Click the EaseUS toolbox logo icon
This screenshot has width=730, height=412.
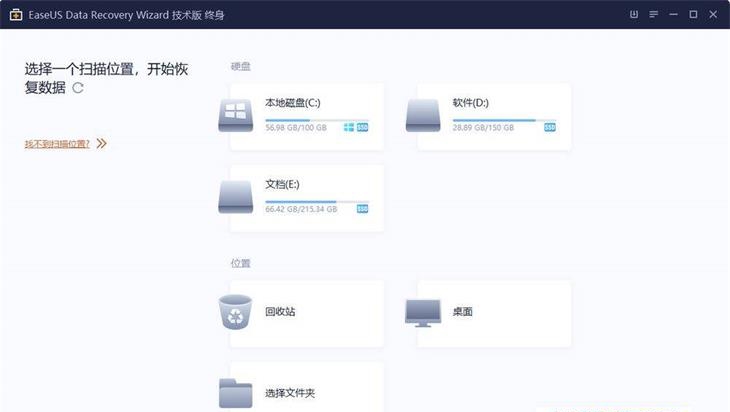tap(16, 14)
